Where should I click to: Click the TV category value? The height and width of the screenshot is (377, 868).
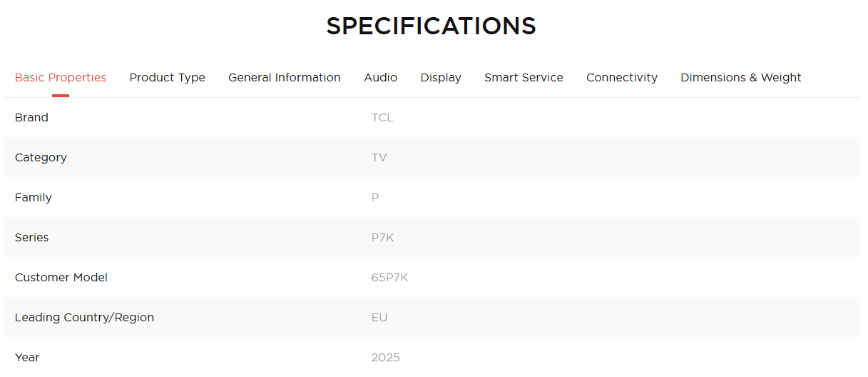(379, 158)
